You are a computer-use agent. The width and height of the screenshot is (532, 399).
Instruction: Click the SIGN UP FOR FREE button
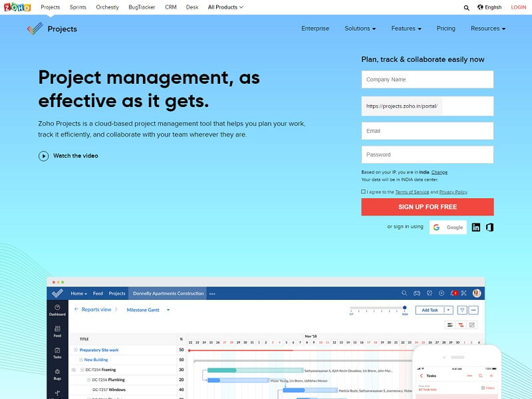coord(428,207)
